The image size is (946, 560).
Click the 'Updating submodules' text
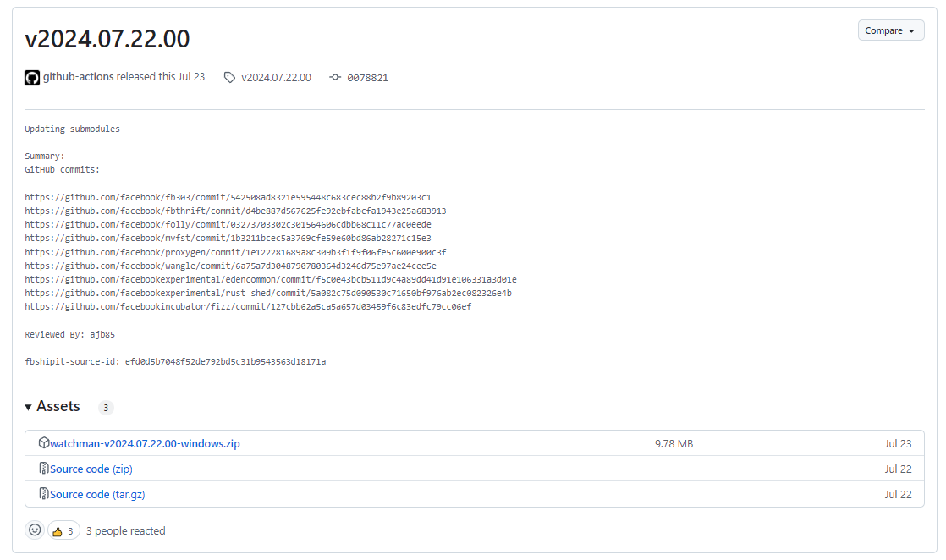(x=73, y=129)
